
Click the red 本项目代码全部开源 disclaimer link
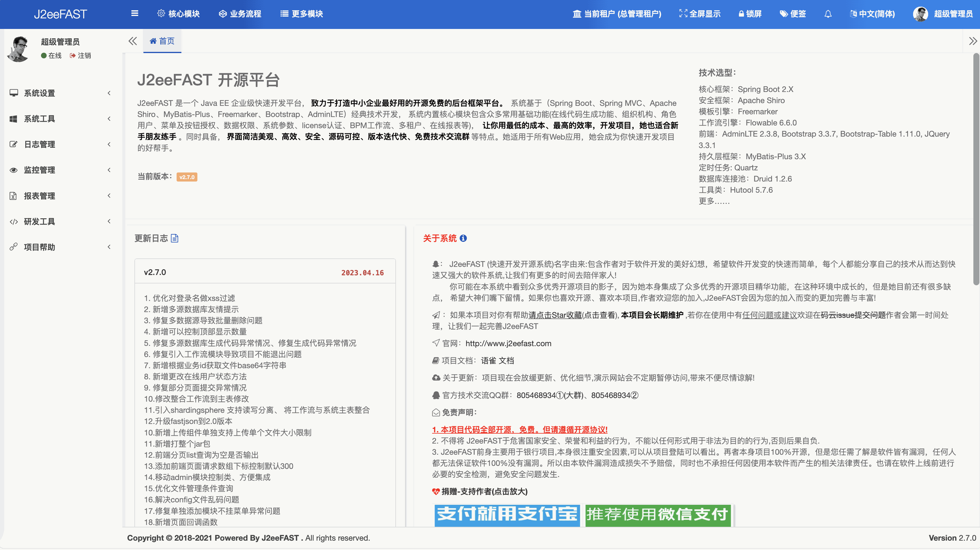point(520,430)
